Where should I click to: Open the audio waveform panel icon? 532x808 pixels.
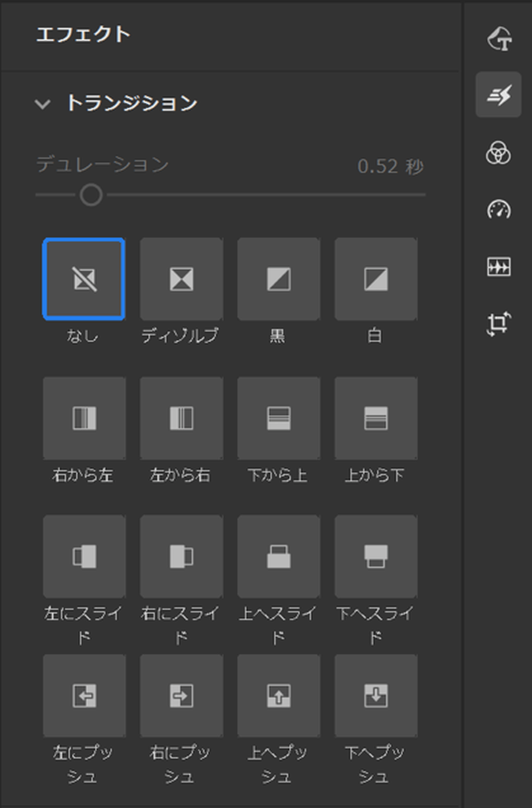tap(498, 267)
